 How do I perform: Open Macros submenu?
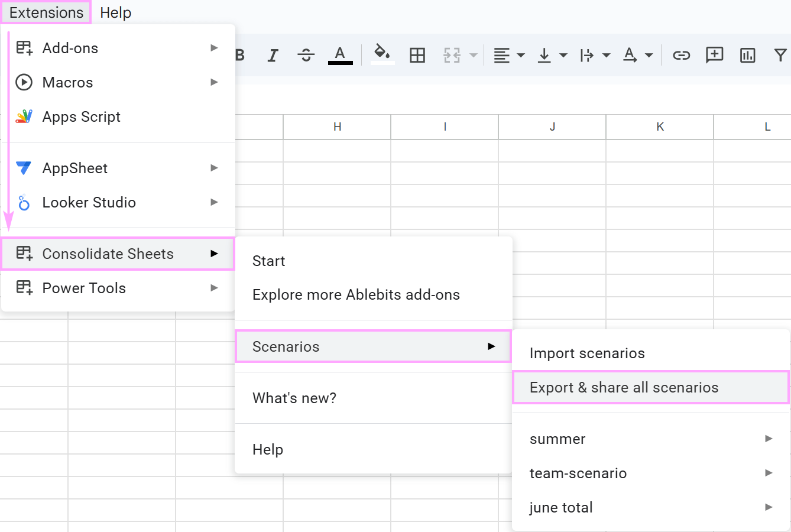coord(118,82)
